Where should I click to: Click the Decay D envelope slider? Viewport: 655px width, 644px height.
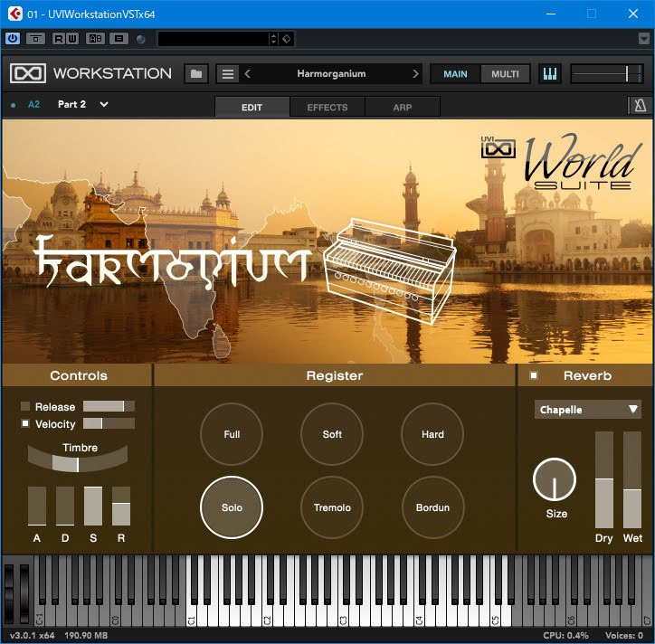coord(65,506)
